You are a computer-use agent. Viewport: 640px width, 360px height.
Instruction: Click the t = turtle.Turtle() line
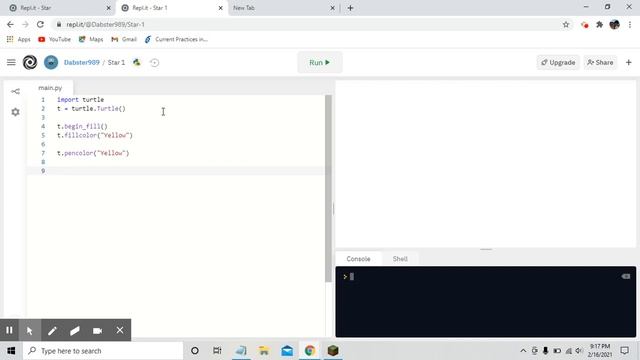click(91, 109)
